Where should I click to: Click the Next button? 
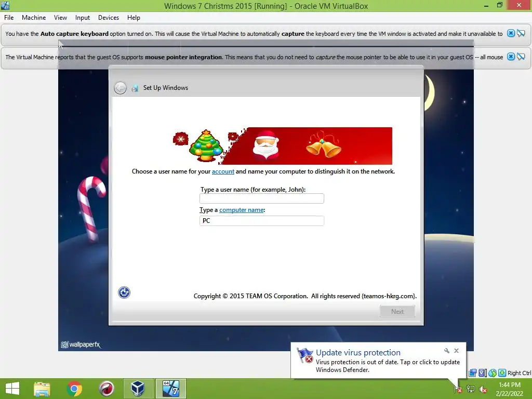click(x=397, y=312)
